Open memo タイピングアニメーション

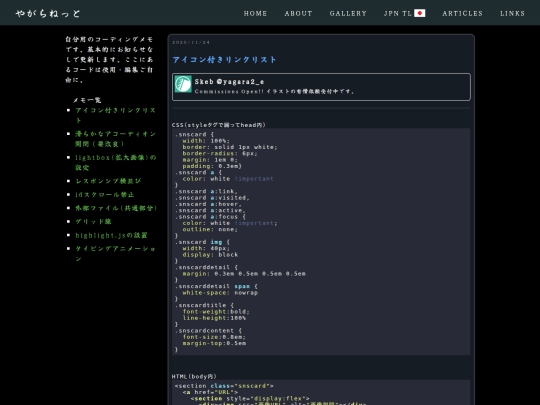(x=115, y=253)
